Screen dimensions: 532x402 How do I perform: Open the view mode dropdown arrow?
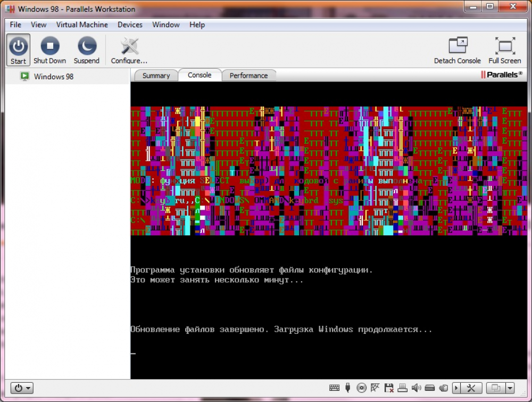[x=510, y=388]
